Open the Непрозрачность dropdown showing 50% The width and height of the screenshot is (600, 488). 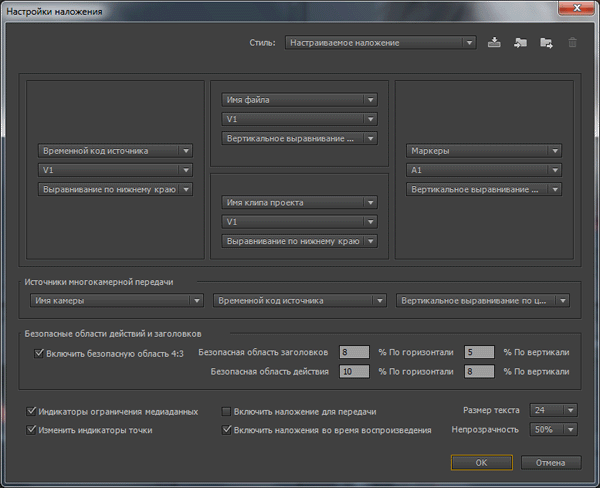(553, 429)
